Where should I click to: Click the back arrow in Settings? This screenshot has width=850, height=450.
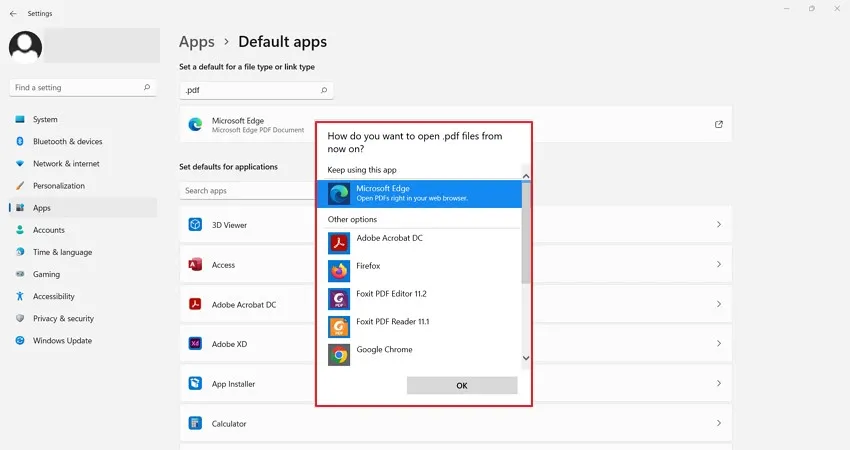[13, 14]
